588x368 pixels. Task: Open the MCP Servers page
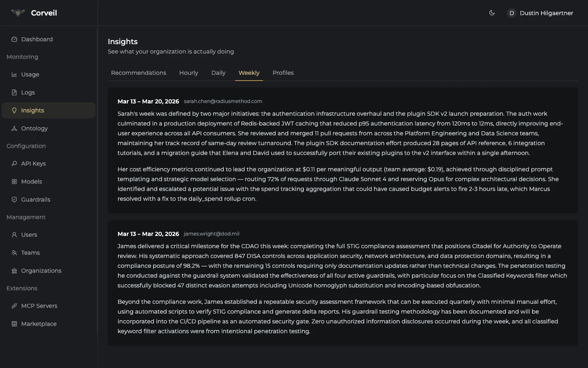(39, 306)
